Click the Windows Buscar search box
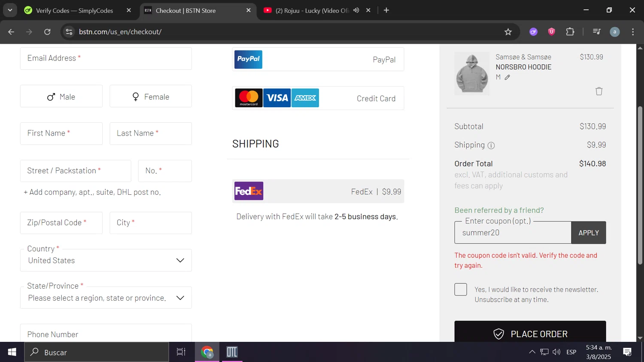The image size is (644, 362). coord(97,352)
